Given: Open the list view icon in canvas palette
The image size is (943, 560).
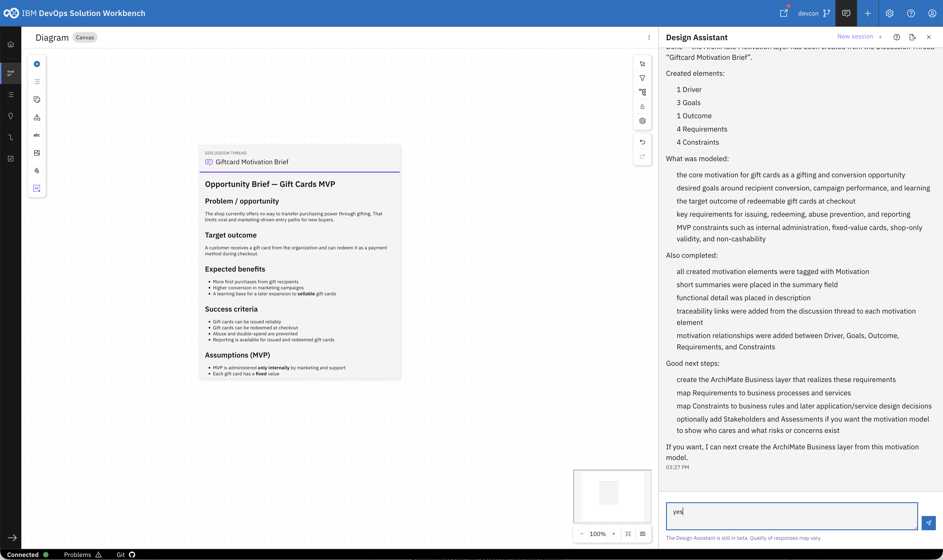Looking at the screenshot, I should click(37, 82).
